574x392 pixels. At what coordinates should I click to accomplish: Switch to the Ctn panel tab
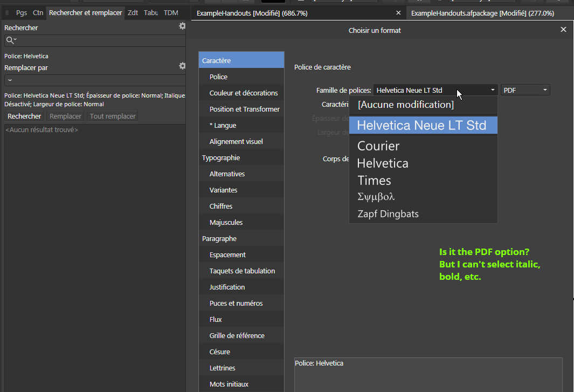(x=38, y=13)
